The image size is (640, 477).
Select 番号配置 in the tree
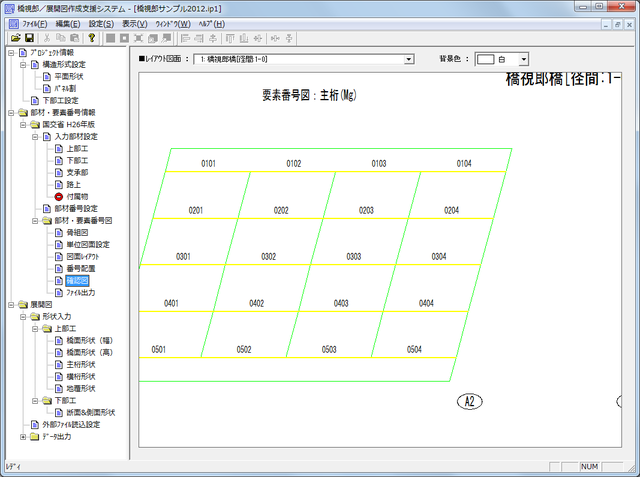[80, 268]
